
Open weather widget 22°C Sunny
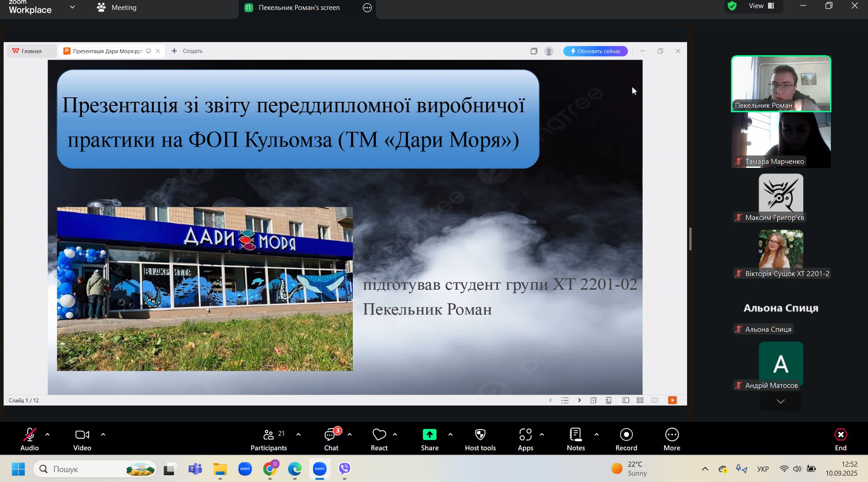[x=629, y=469]
